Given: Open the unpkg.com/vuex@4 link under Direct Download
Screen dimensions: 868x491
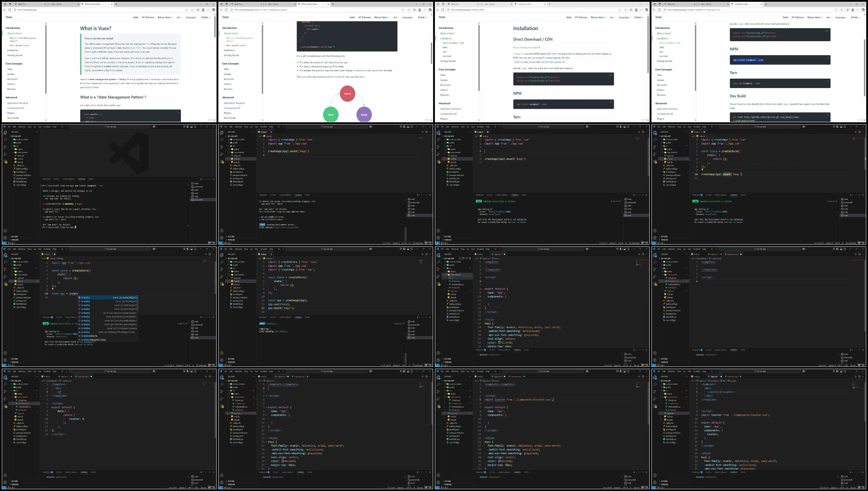Looking at the screenshot, I should (x=527, y=47).
